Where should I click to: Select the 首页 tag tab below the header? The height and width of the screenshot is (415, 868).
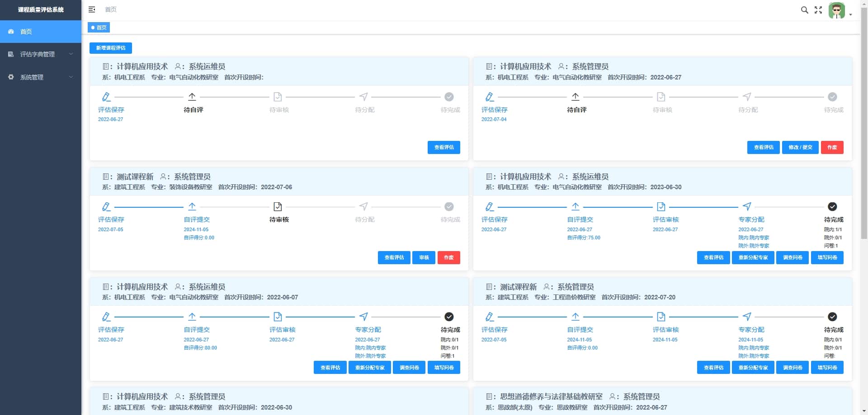(x=99, y=28)
